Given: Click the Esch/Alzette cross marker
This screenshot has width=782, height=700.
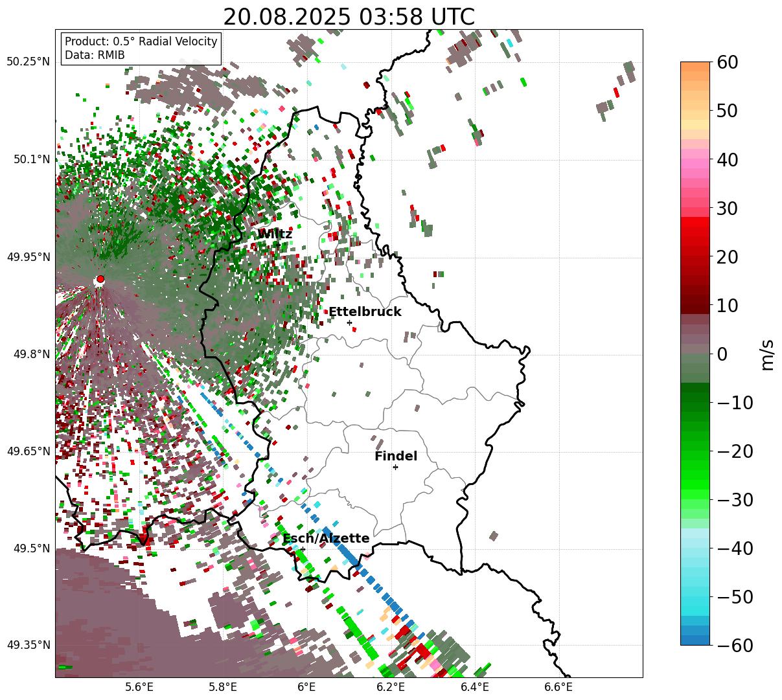Looking at the screenshot, I should pyautogui.click(x=303, y=549).
